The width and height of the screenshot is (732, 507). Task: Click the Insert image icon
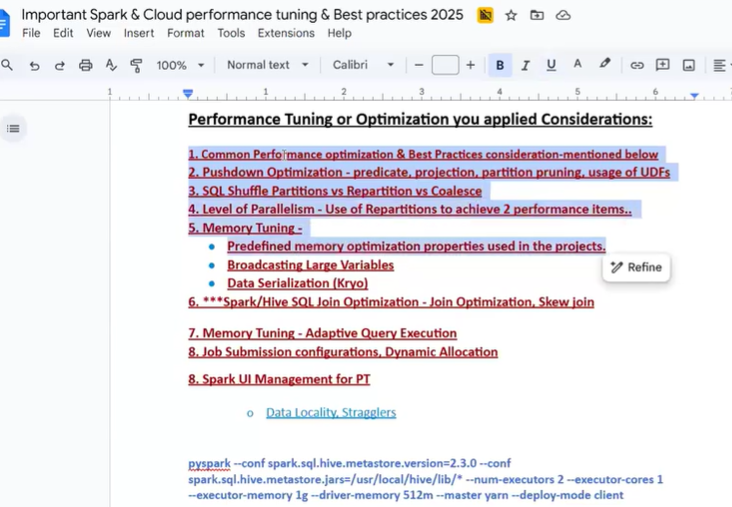[x=689, y=65]
